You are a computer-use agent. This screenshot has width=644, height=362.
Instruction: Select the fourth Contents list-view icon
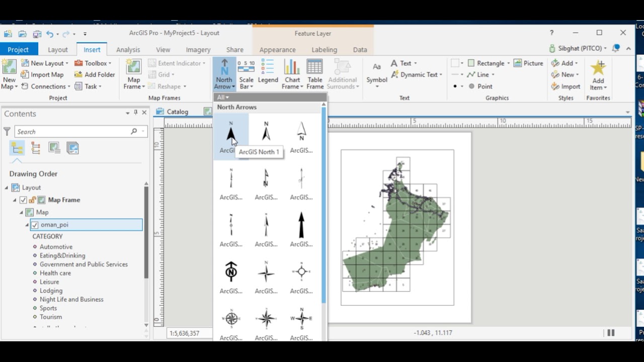pos(73,148)
